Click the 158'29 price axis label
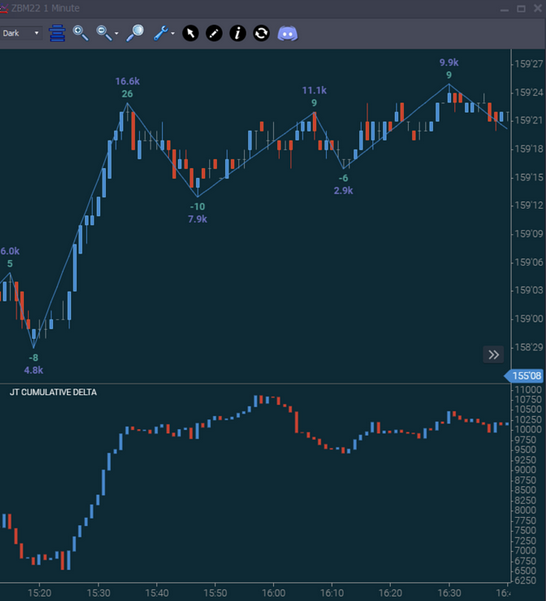The width and height of the screenshot is (546, 601). tap(529, 347)
